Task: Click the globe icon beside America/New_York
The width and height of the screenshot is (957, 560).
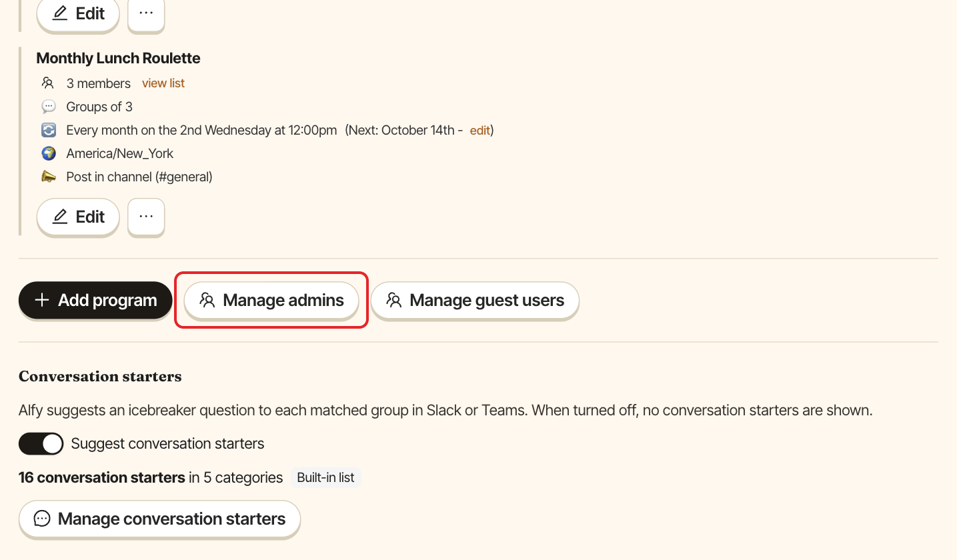Action: (48, 153)
